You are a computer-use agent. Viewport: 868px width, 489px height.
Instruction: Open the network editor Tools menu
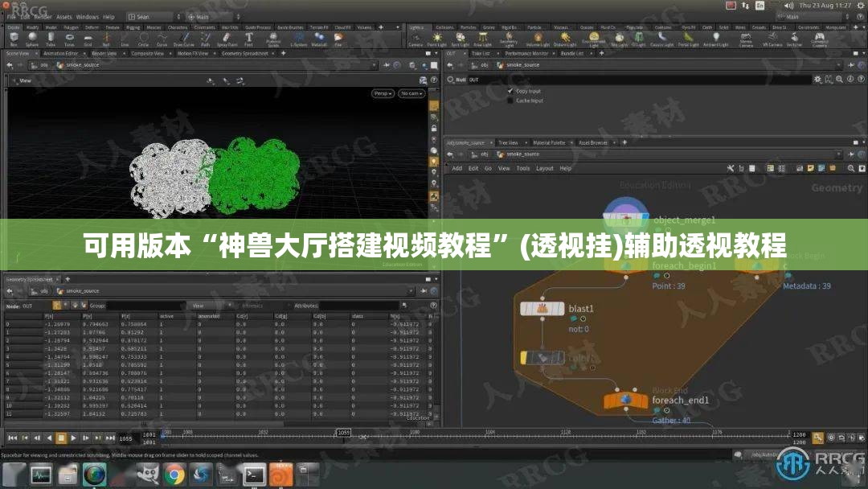[x=523, y=168]
